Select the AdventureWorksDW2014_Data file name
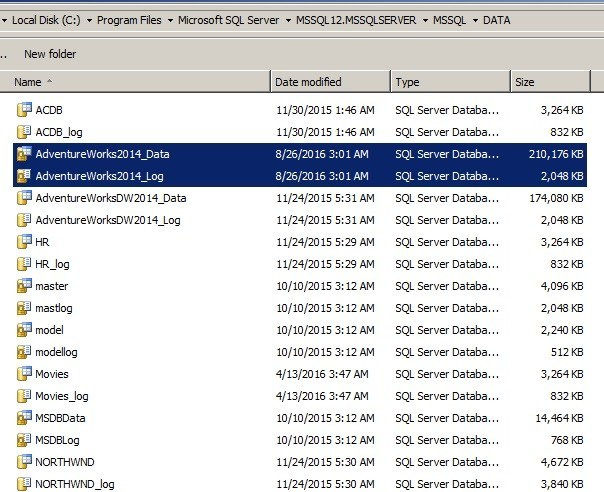This screenshot has width=604, height=492. pyautogui.click(x=111, y=198)
